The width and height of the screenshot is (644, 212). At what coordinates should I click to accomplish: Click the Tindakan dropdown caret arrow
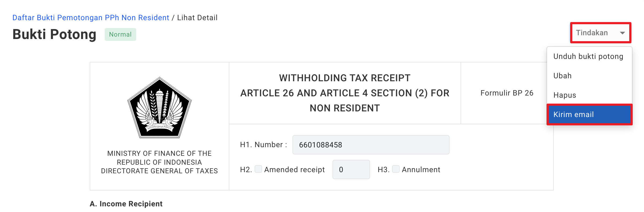tap(622, 33)
